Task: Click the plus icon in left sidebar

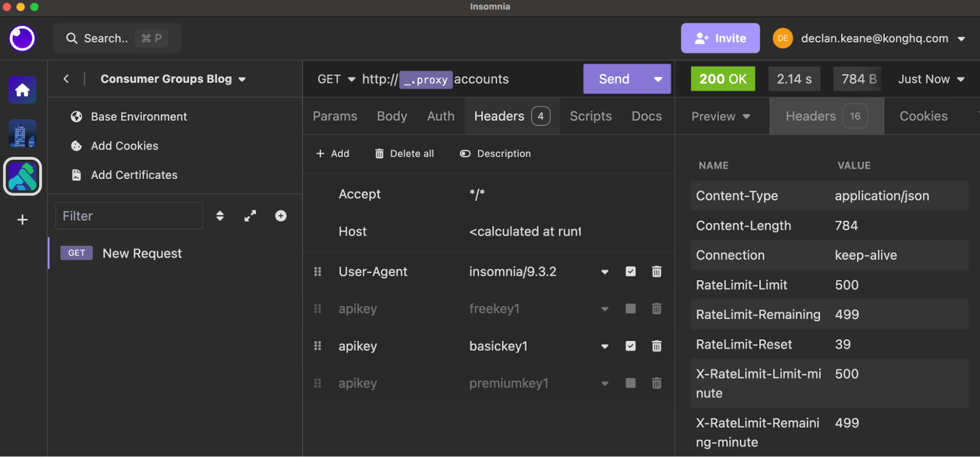Action: (22, 220)
